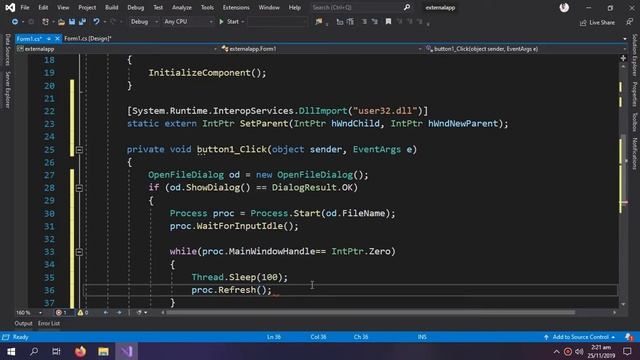Collapse the button1_Click method outline
Image resolution: width=640 pixels, height=360 pixels.
(x=79, y=150)
